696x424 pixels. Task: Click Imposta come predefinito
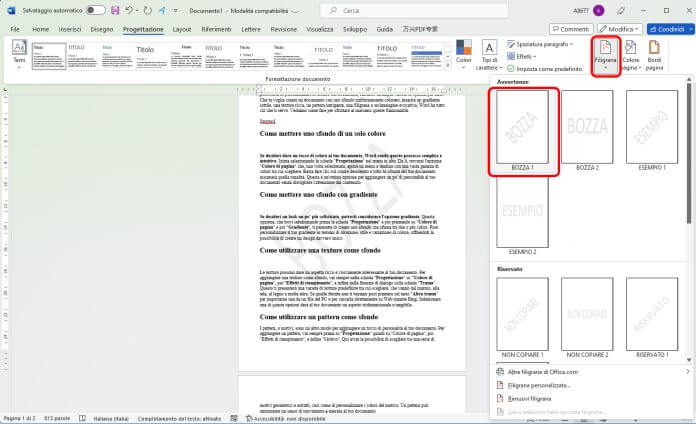click(545, 69)
